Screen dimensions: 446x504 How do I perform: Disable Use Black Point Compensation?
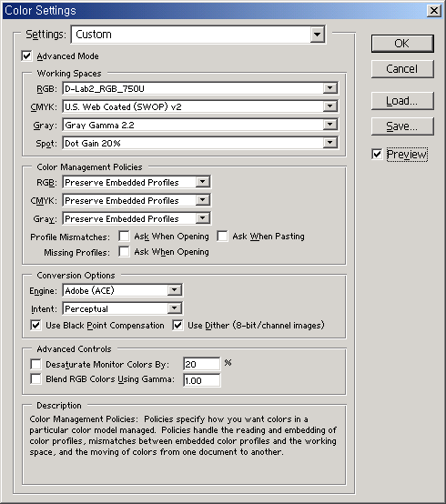point(35,326)
